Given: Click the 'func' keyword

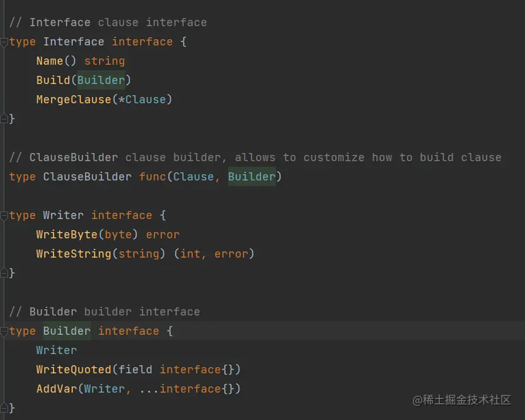Looking at the screenshot, I should (153, 177).
